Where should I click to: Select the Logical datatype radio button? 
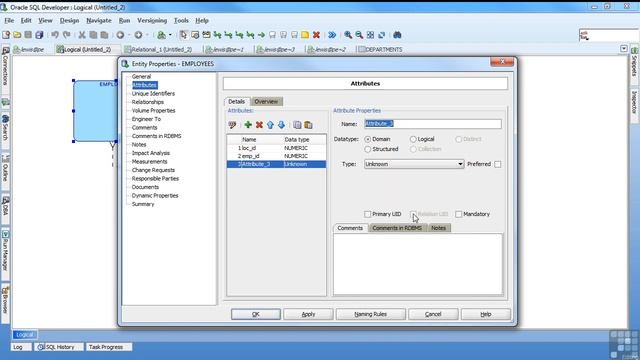[x=413, y=139]
